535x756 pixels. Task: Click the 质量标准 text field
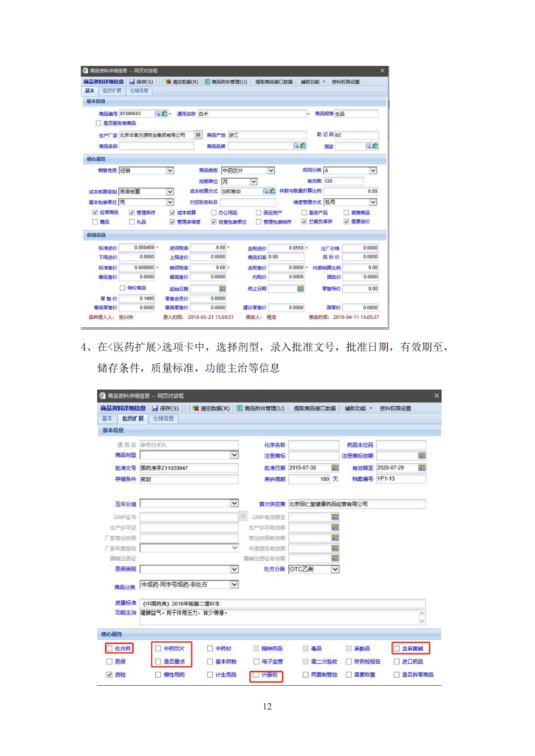click(282, 603)
